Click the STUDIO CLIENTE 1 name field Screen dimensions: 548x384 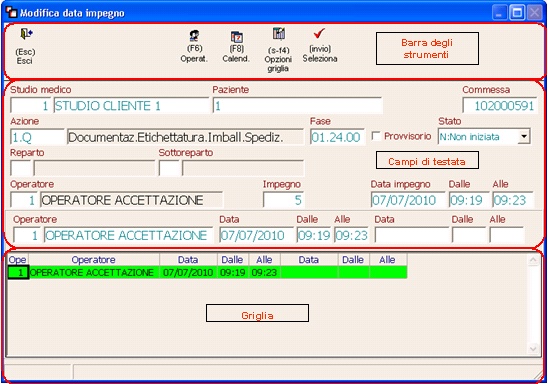(x=131, y=106)
